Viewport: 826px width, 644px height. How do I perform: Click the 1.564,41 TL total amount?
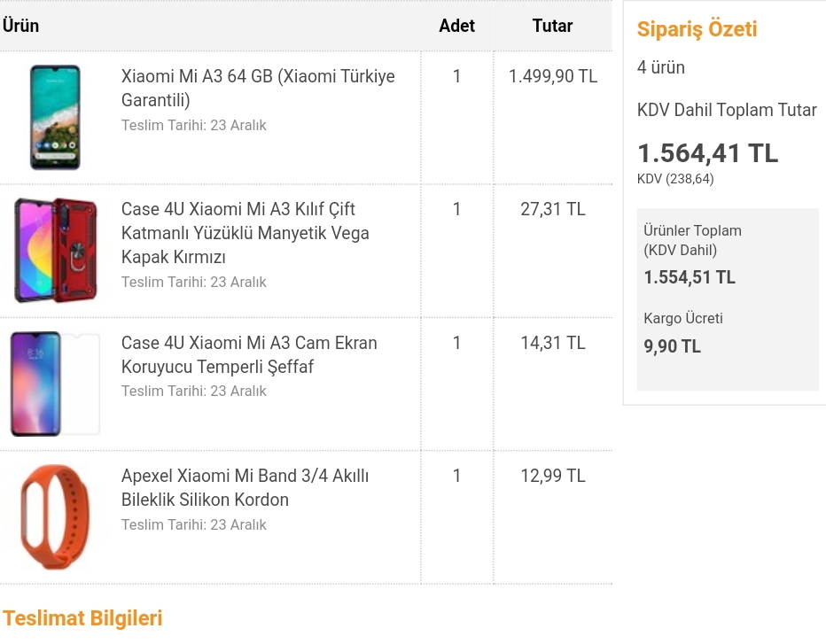[707, 153]
